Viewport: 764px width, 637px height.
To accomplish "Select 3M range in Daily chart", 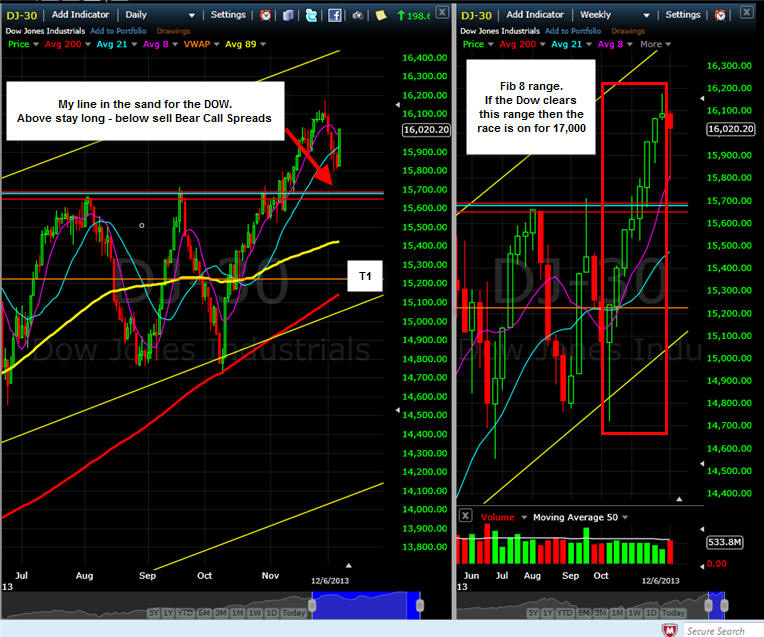I will [221, 613].
